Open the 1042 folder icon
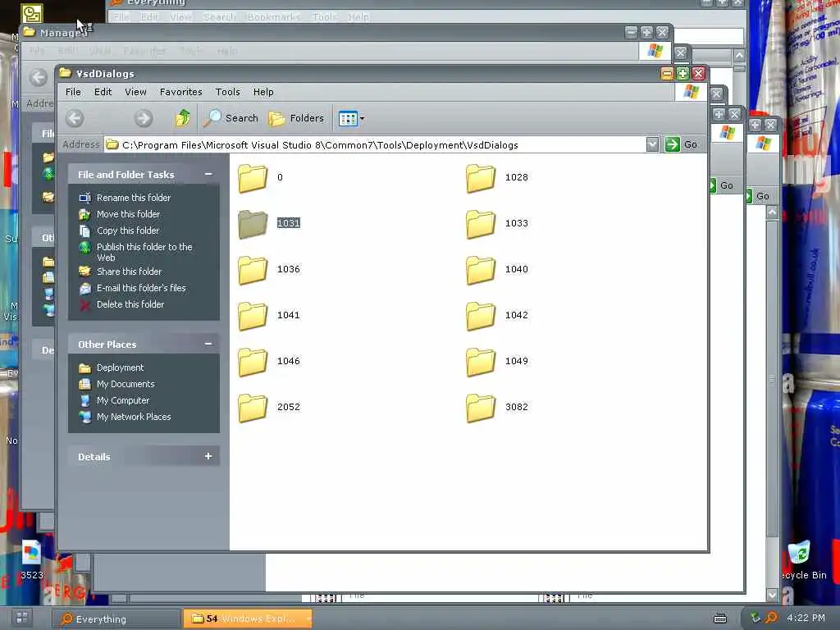840x630 pixels. [481, 316]
